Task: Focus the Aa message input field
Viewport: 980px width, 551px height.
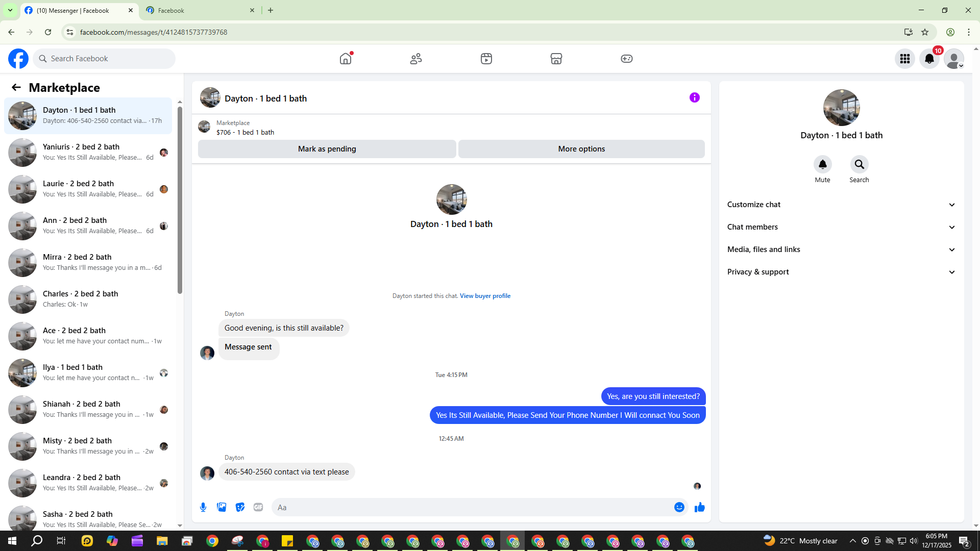Action: (x=472, y=507)
